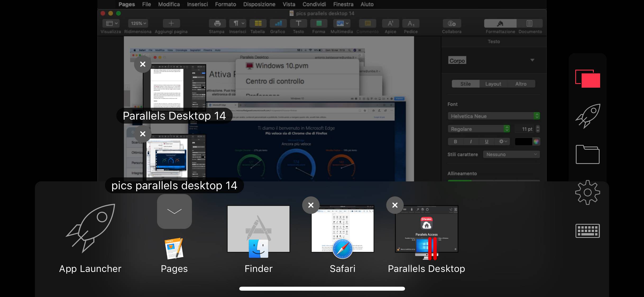
Task: Insert a Forma shape
Action: coord(319,23)
